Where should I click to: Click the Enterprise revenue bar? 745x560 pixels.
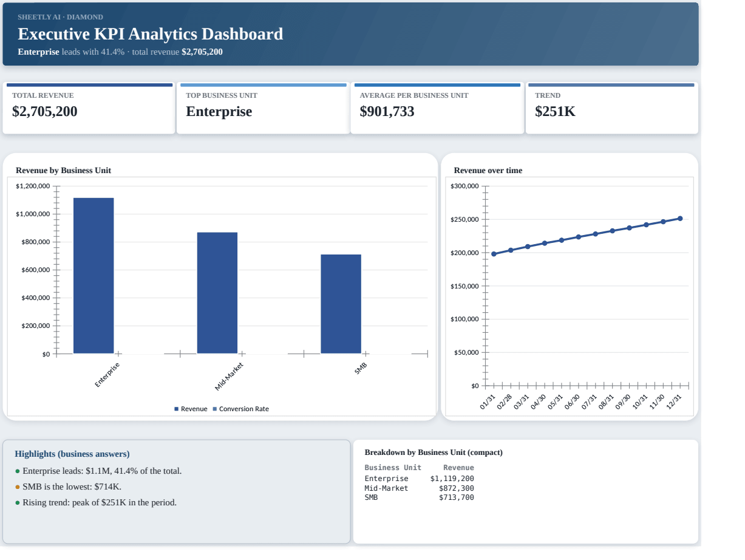(94, 275)
